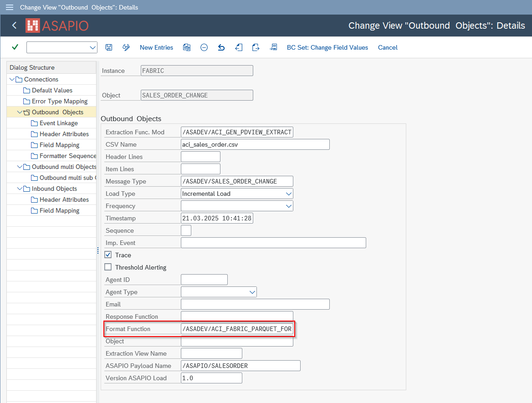Click the Undo Change arrow icon

(221, 47)
